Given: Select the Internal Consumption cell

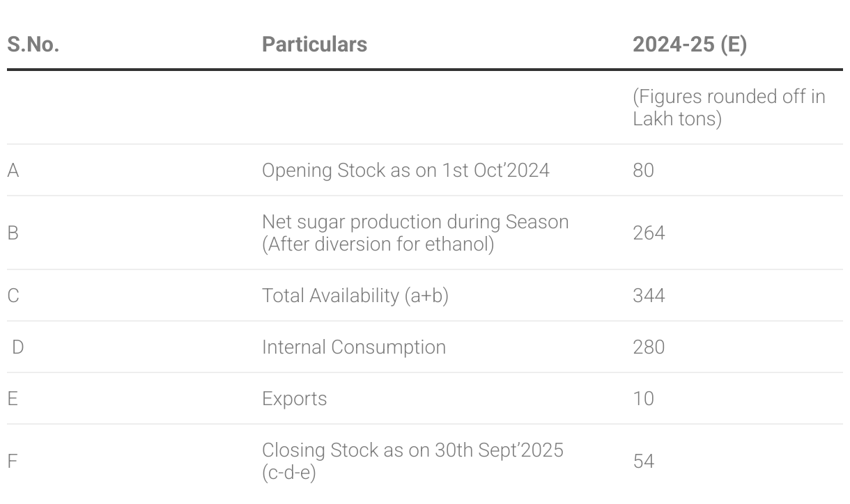Looking at the screenshot, I should (353, 347).
